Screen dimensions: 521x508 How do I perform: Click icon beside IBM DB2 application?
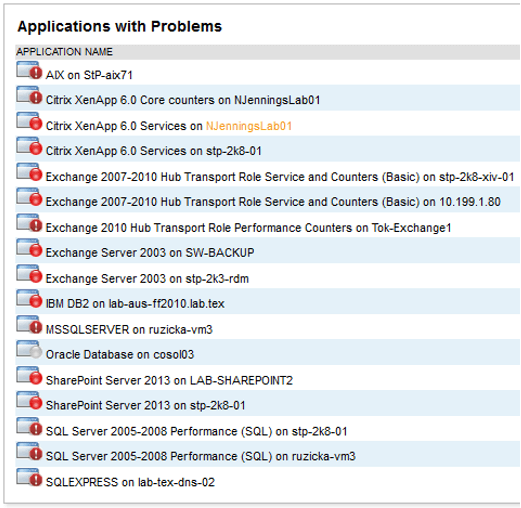29,299
